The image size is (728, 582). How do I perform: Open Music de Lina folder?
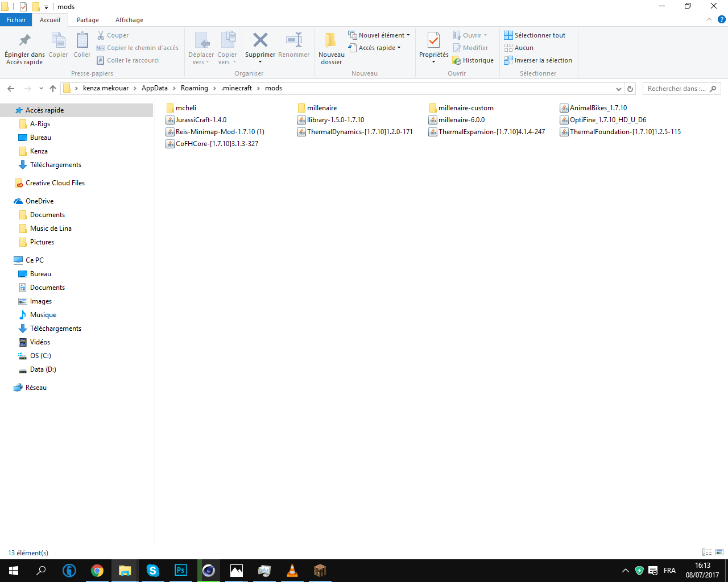pyautogui.click(x=51, y=228)
